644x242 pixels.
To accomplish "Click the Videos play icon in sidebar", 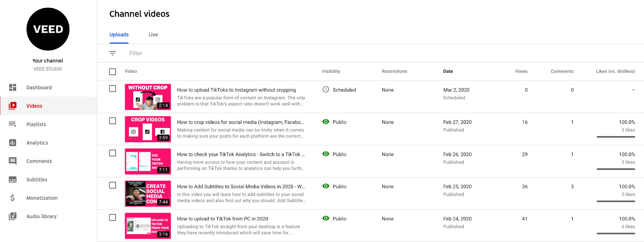I will click(x=12, y=106).
